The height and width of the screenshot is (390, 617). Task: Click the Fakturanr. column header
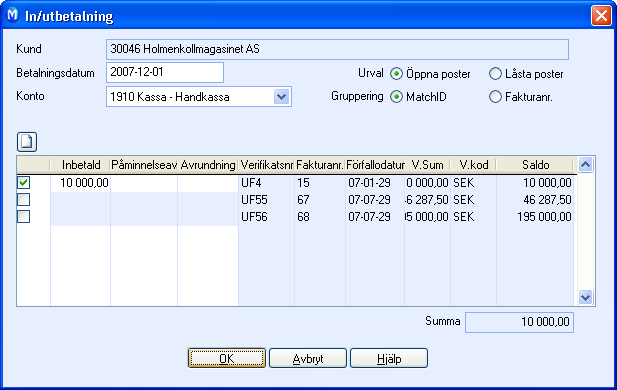click(320, 165)
